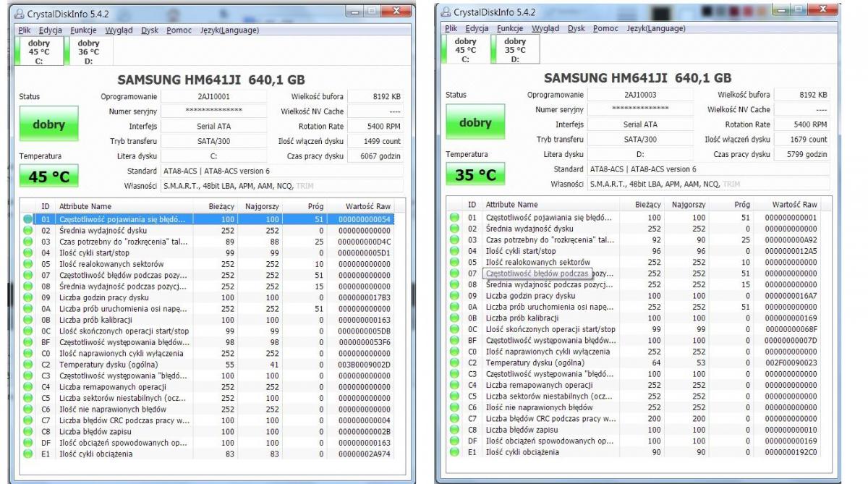This screenshot has height=484, width=868.
Task: Click green status circle of row 03 in right window
Action: [455, 240]
